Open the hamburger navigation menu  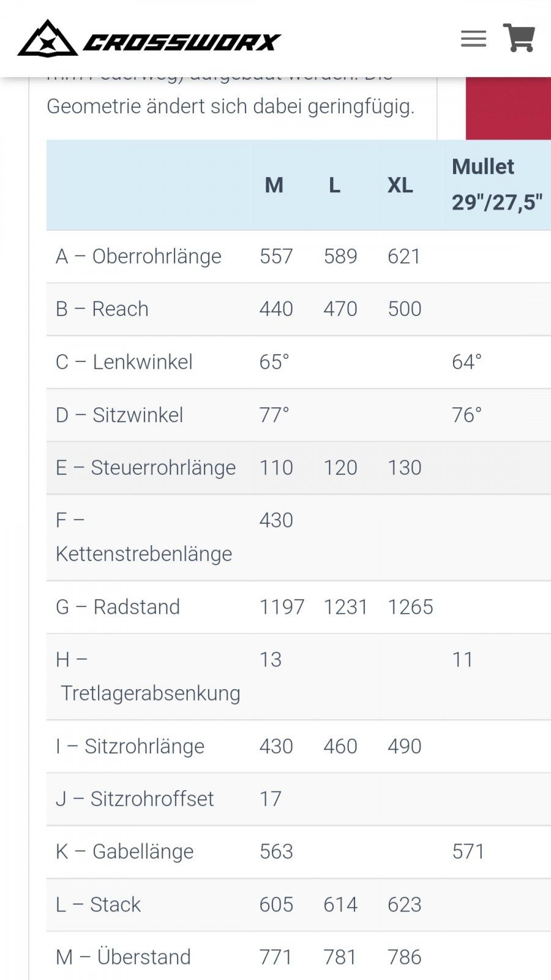(x=473, y=39)
